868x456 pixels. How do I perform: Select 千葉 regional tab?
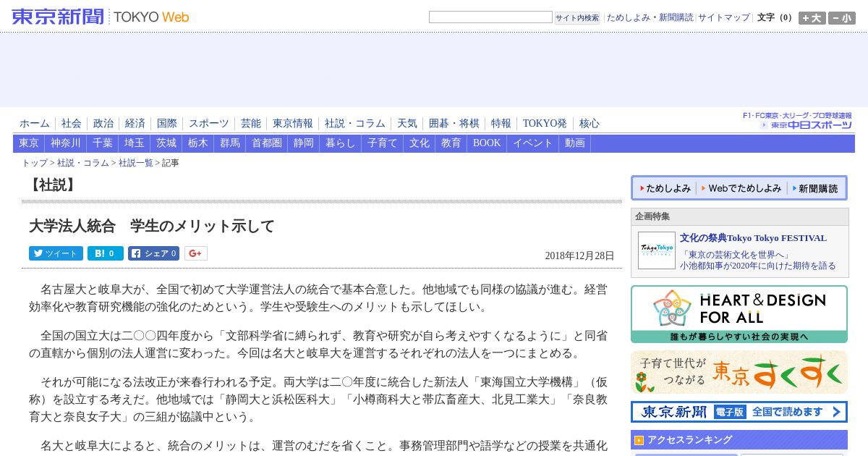tap(103, 143)
